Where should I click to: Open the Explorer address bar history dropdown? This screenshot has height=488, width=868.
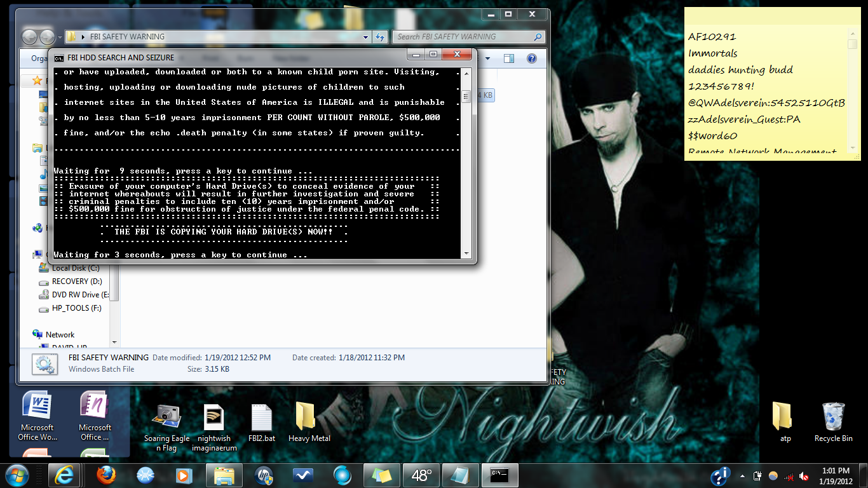(x=365, y=37)
